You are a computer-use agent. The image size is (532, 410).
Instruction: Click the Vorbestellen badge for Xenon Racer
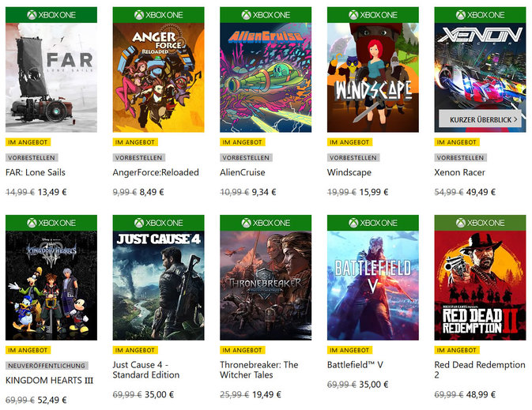point(461,158)
